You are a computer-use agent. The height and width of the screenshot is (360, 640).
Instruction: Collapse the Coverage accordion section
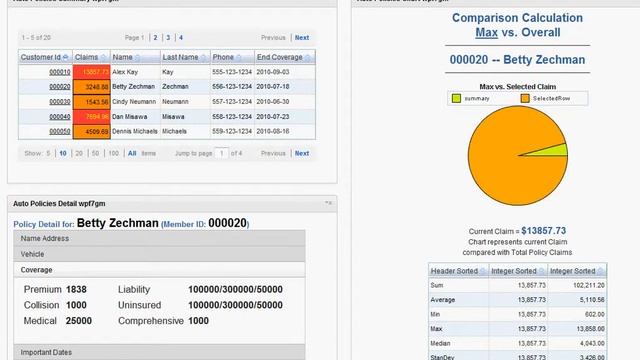pos(159,270)
